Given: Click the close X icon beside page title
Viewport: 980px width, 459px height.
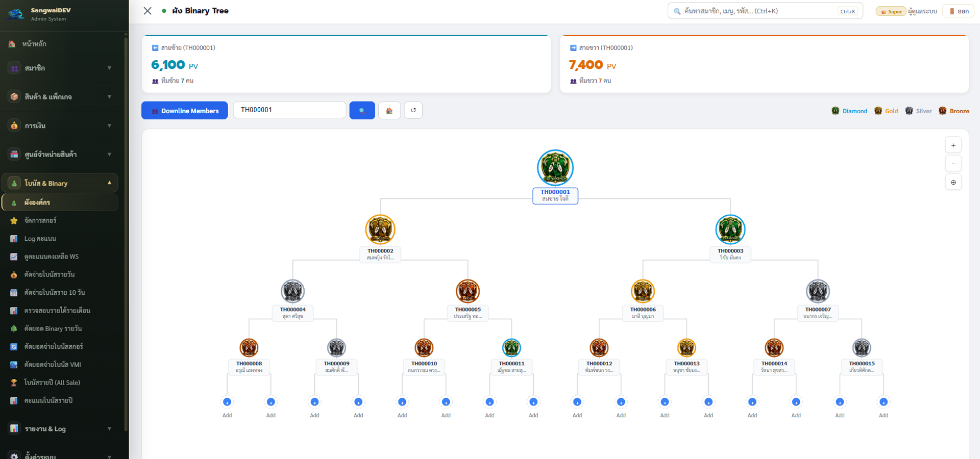Looking at the screenshot, I should pyautogui.click(x=148, y=11).
